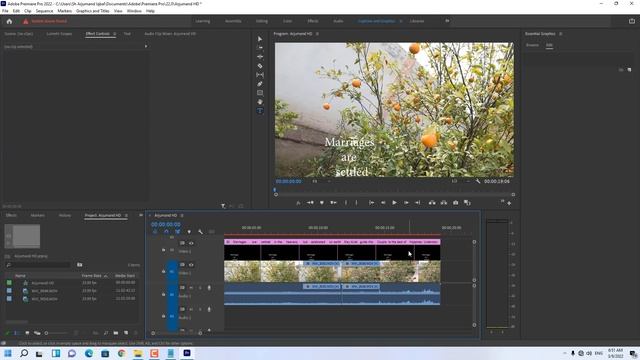Open Captions and Graphics workspace menu

pyautogui.click(x=401, y=21)
